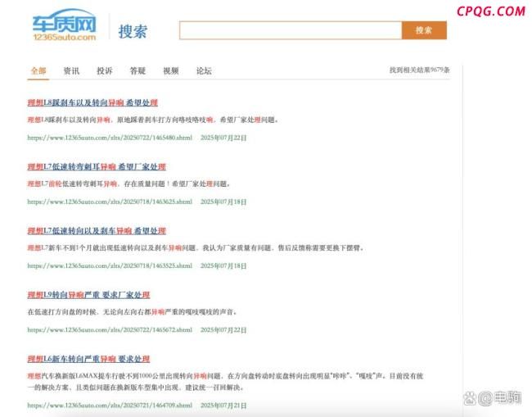Image resolution: width=532 pixels, height=417 pixels.
Task: Open result 理想L7低速转向以及刹车异响 希望处理
Action: (97, 231)
